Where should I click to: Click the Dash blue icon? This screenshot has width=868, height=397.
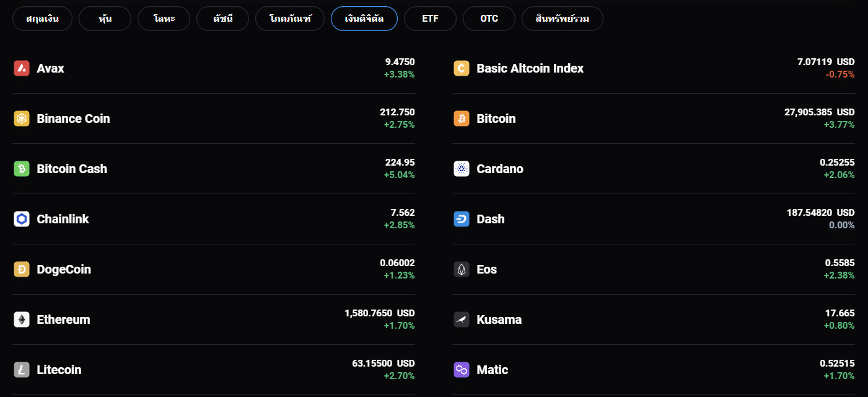click(462, 219)
